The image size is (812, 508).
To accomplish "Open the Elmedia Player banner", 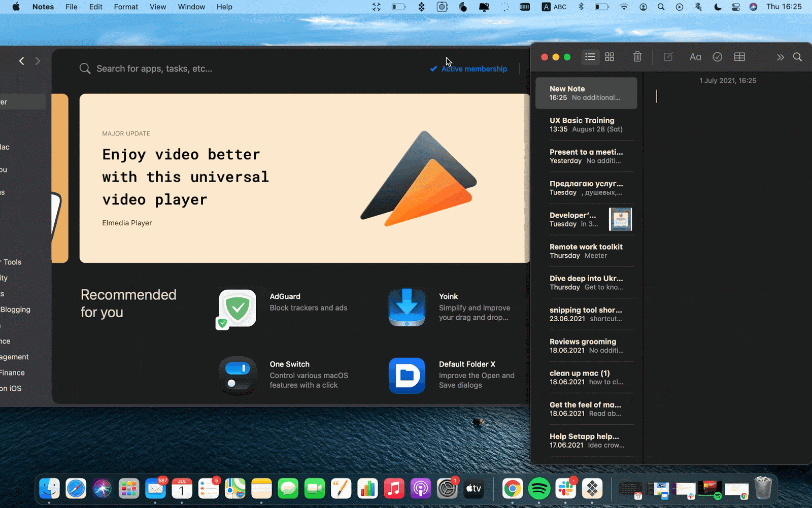I will (304, 178).
